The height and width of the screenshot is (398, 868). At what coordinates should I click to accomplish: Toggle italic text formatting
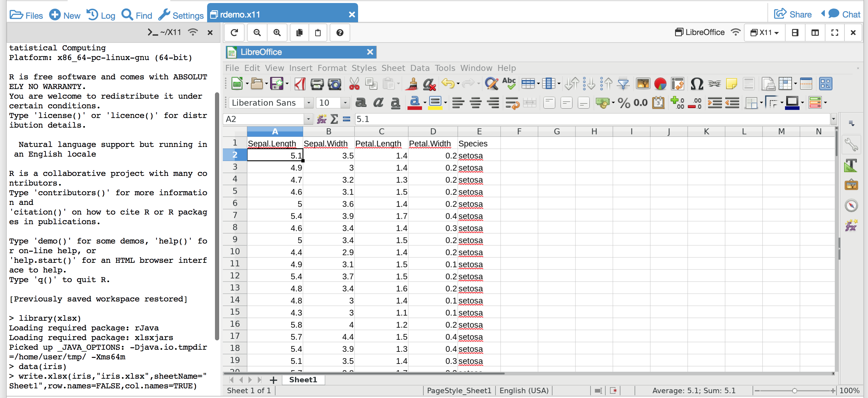(378, 103)
